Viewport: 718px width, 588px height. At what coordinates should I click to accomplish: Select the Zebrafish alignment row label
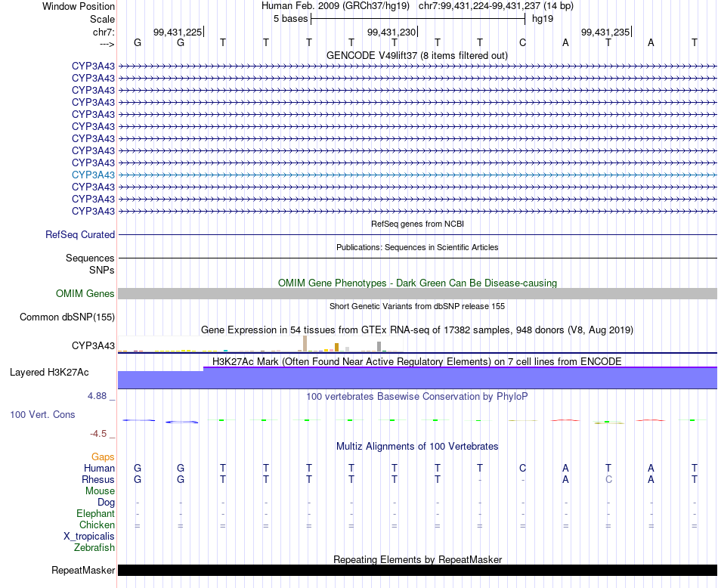(94, 547)
